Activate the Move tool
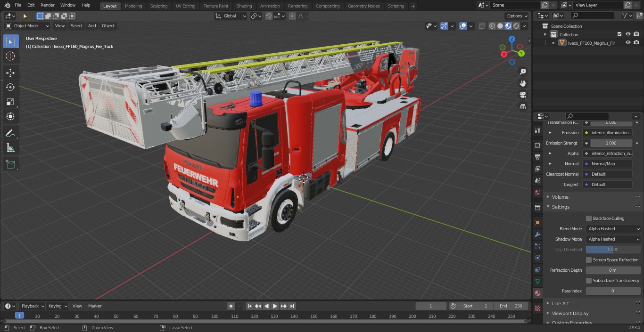The height and width of the screenshot is (332, 644). [10, 73]
